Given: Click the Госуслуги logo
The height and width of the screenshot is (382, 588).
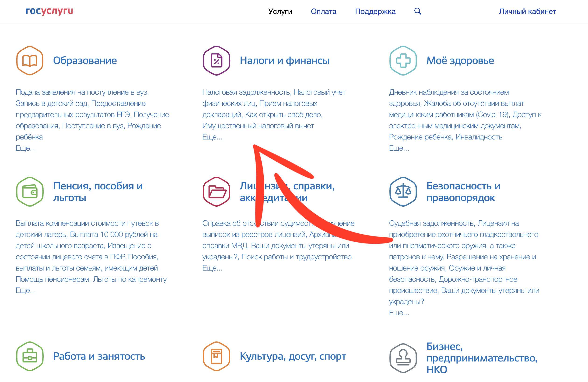Looking at the screenshot, I should click(x=49, y=11).
